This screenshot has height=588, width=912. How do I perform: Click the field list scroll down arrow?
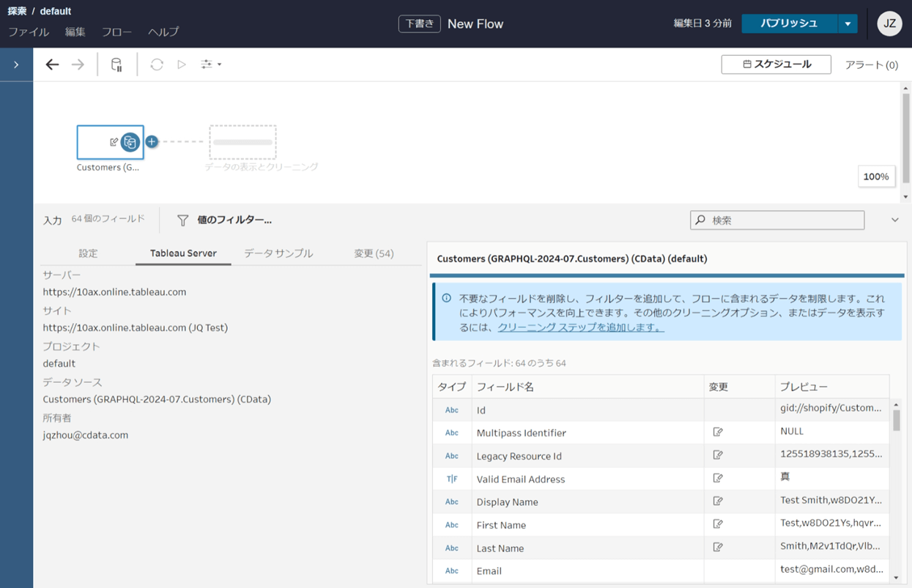click(896, 578)
